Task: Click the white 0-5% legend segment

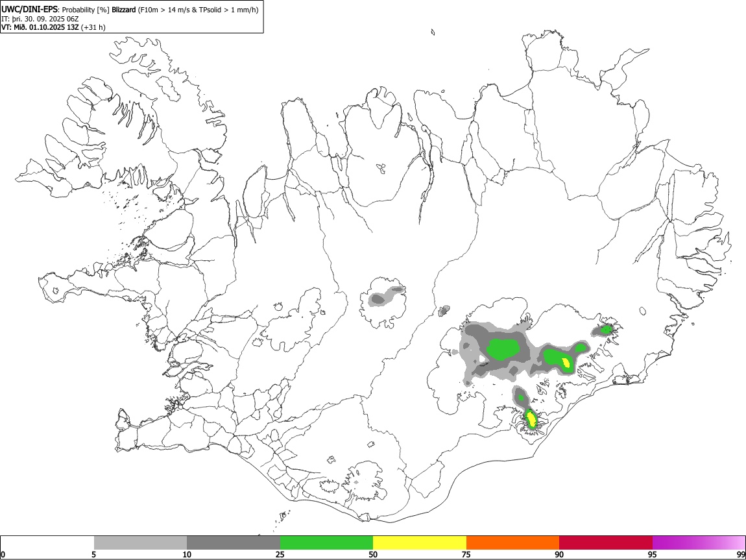Action: [47, 543]
